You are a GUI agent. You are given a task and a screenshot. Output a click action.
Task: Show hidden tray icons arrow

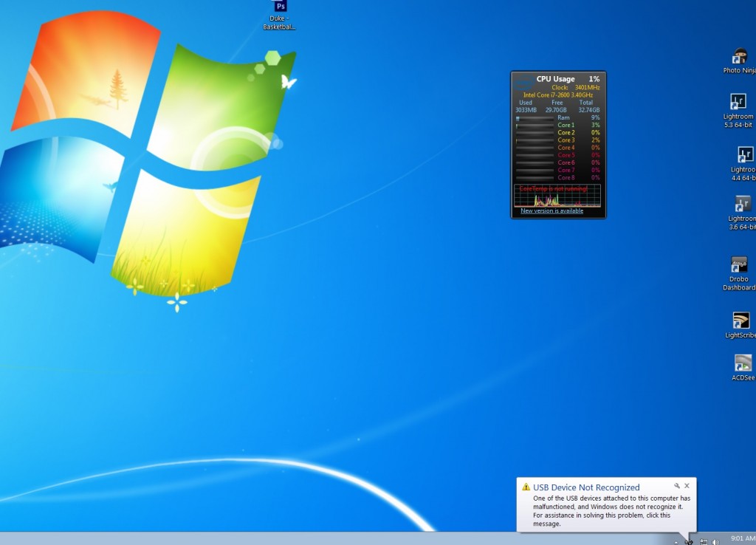(676, 542)
